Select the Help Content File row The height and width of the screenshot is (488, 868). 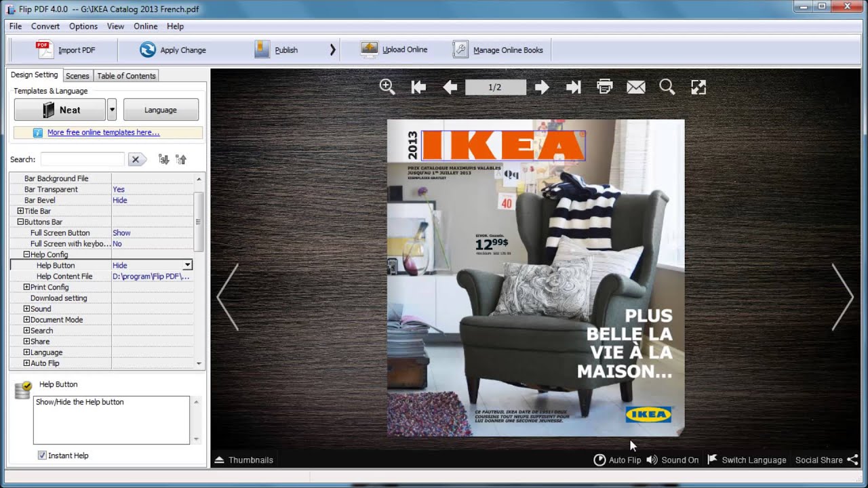coord(102,276)
